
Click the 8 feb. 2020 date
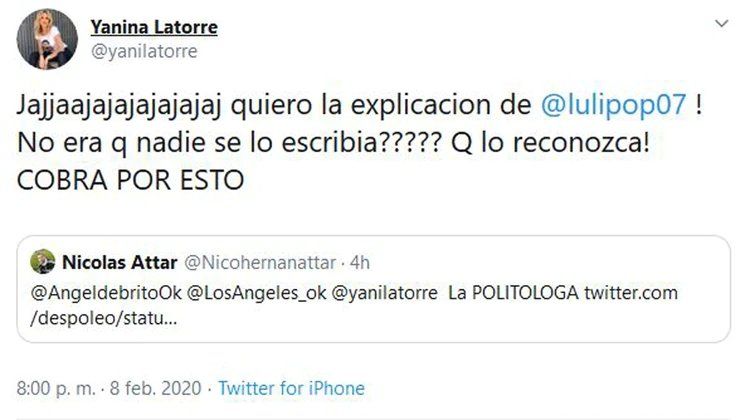[x=155, y=388]
